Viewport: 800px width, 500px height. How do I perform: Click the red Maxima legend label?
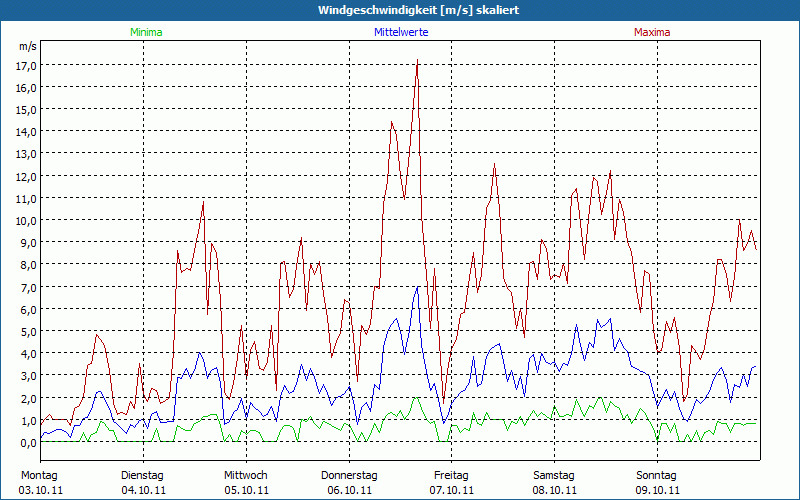[x=655, y=32]
